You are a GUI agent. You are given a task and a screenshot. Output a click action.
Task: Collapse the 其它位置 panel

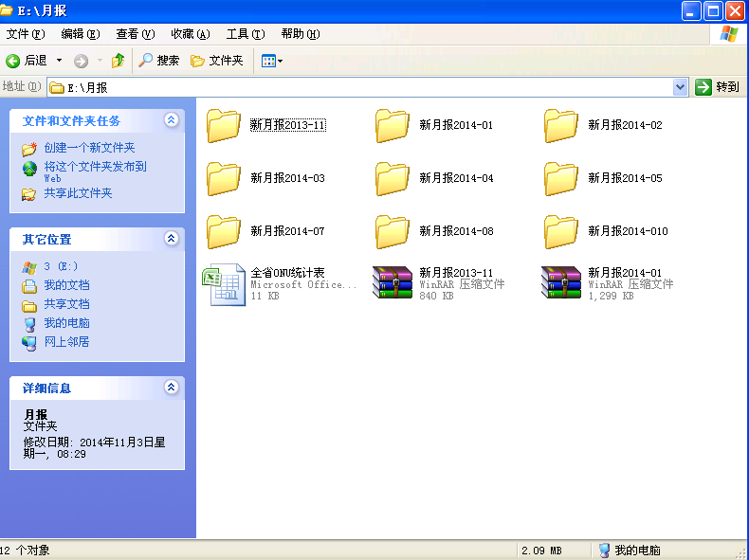click(171, 238)
